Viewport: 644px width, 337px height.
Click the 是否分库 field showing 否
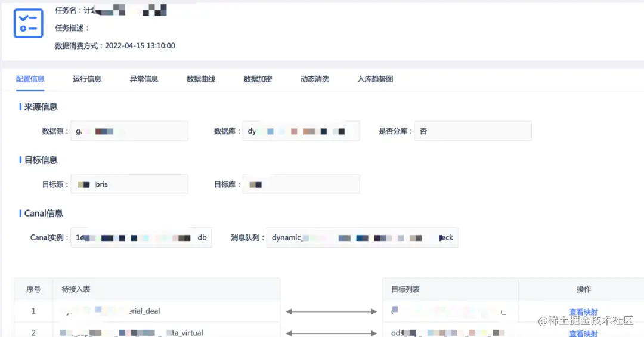coord(473,131)
